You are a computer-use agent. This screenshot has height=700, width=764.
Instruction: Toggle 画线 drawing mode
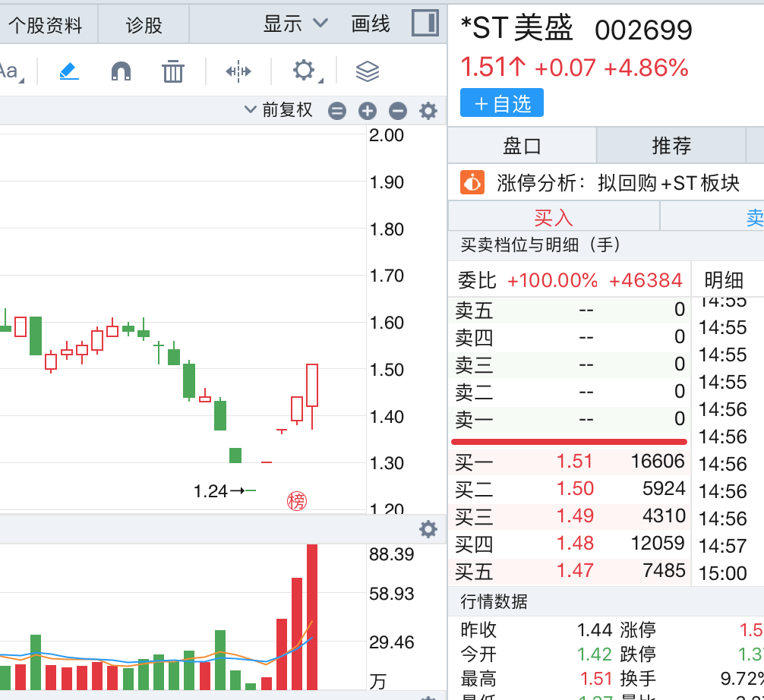point(371,24)
